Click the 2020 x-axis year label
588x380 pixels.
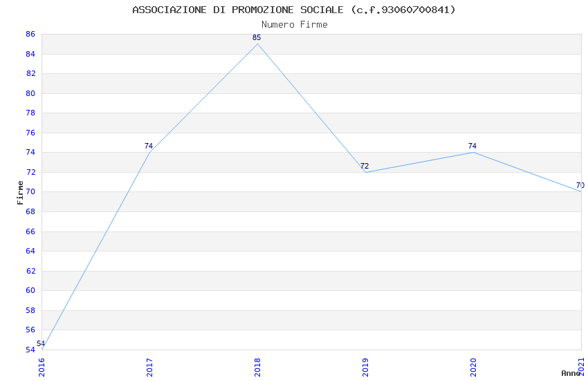point(474,368)
